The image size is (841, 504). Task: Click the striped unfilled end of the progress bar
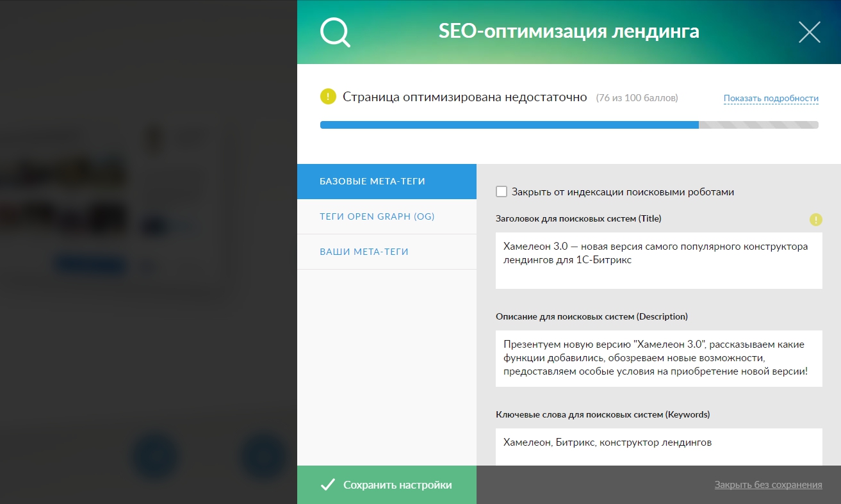758,125
